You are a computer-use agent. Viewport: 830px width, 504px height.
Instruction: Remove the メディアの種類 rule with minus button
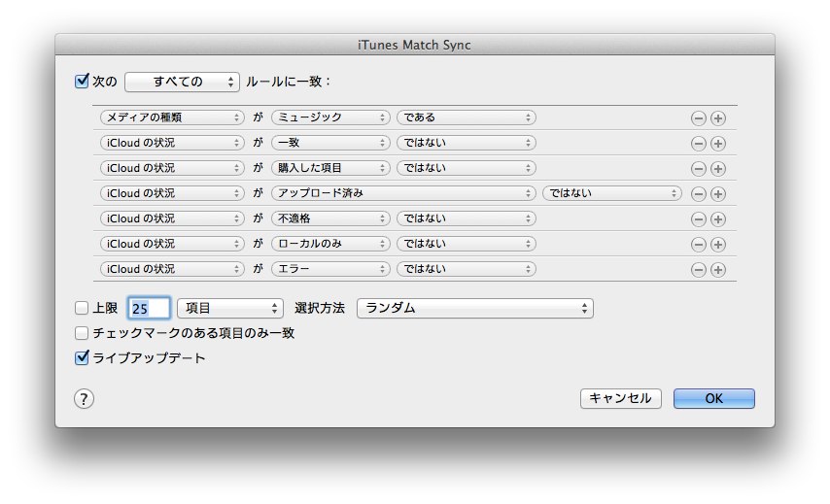(x=699, y=118)
